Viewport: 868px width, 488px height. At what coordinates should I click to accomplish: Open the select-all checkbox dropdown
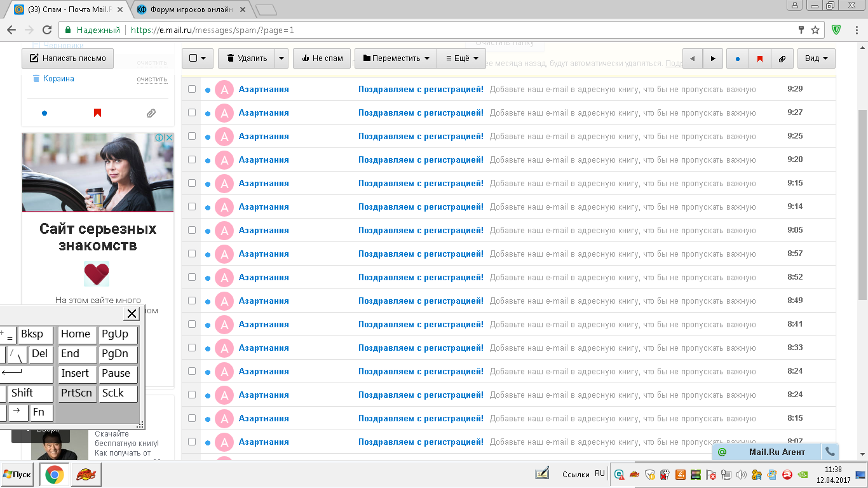point(197,58)
